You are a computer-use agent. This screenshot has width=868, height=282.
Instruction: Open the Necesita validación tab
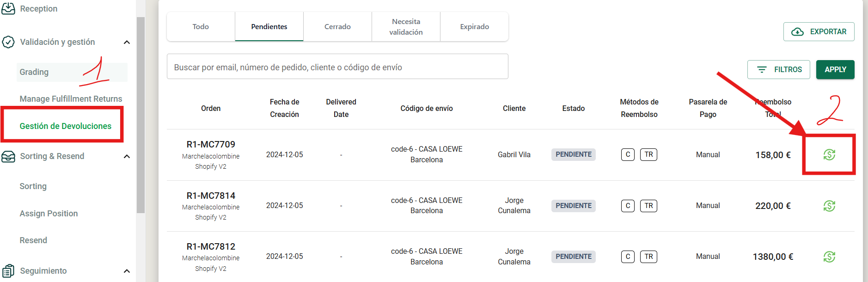click(406, 27)
